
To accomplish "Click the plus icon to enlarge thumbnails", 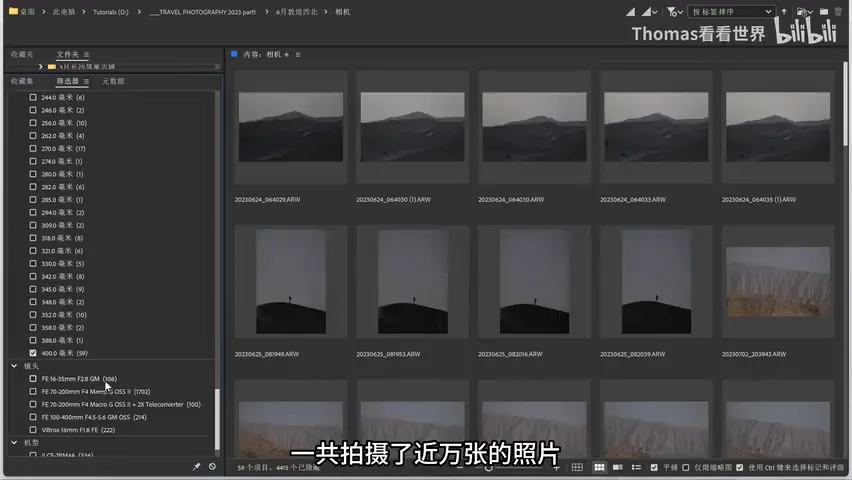I will tap(556, 468).
